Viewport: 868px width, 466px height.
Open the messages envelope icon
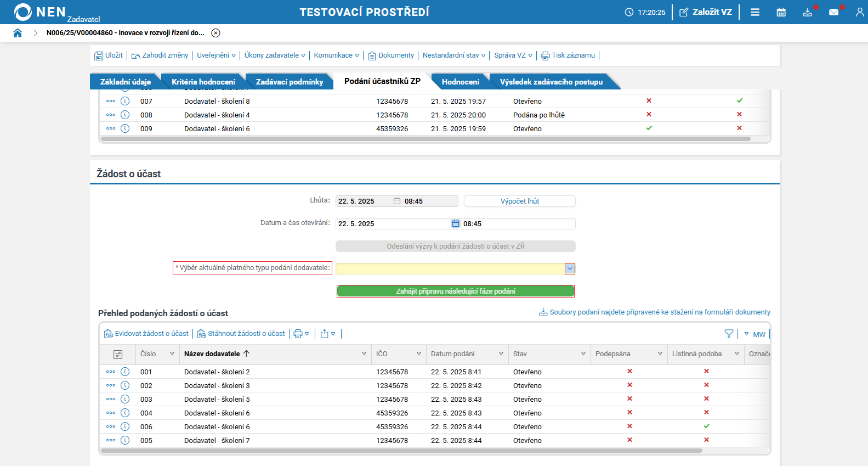[833, 12]
